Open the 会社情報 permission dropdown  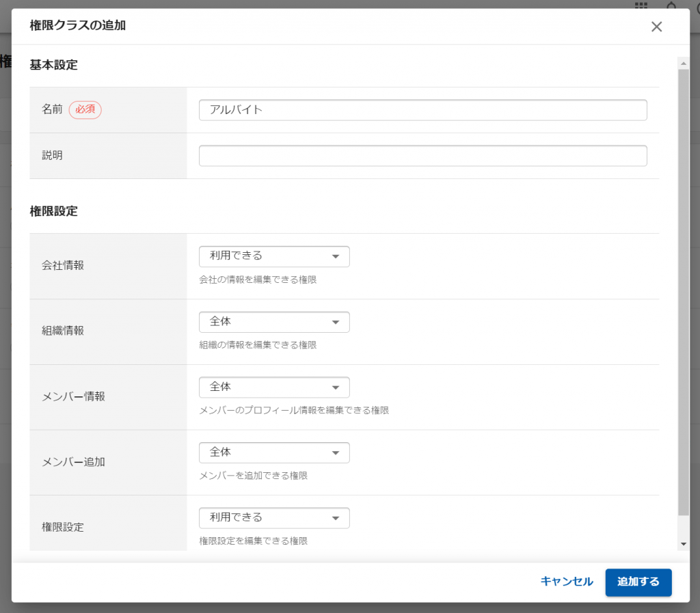coord(274,256)
